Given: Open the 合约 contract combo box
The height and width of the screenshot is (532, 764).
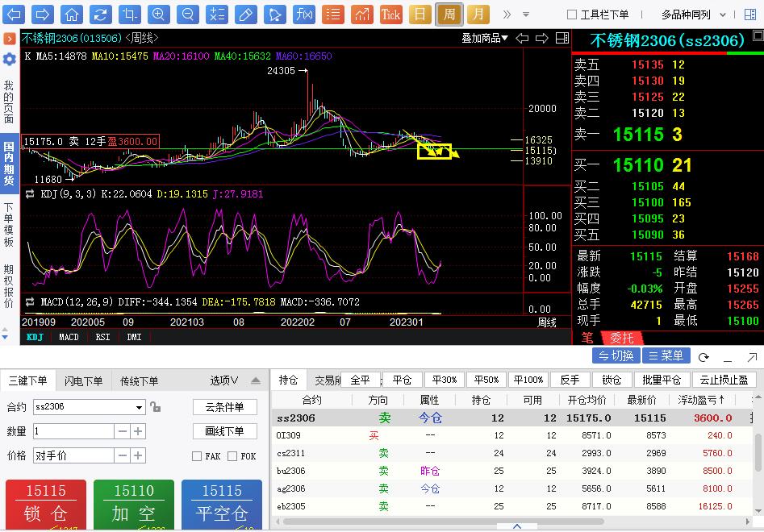Looking at the screenshot, I should (90, 407).
